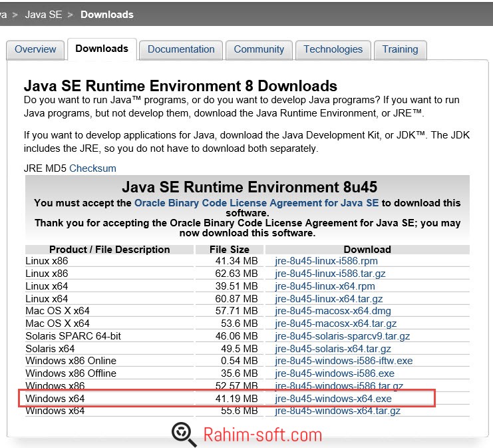493x448 pixels.
Task: Select the Windows x86 Offline row label
Action: coord(71,373)
